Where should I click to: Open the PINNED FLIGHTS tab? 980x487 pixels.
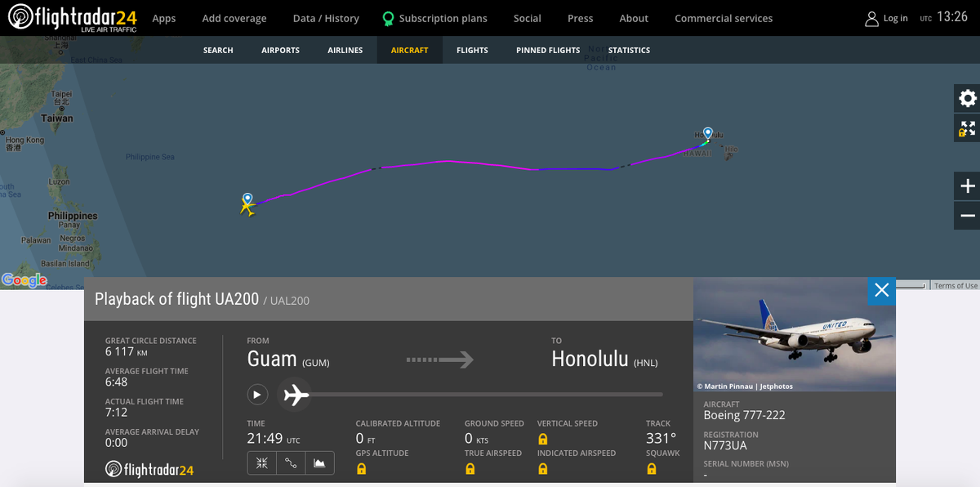(548, 50)
